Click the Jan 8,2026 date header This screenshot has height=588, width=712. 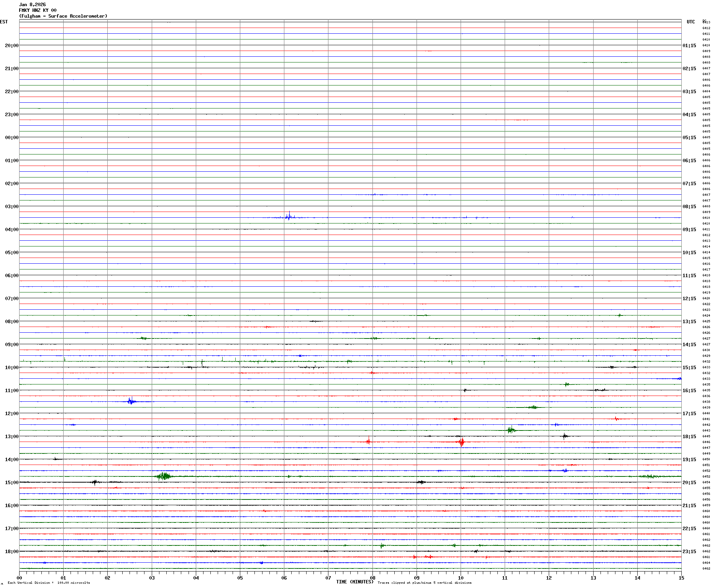pyautogui.click(x=32, y=5)
